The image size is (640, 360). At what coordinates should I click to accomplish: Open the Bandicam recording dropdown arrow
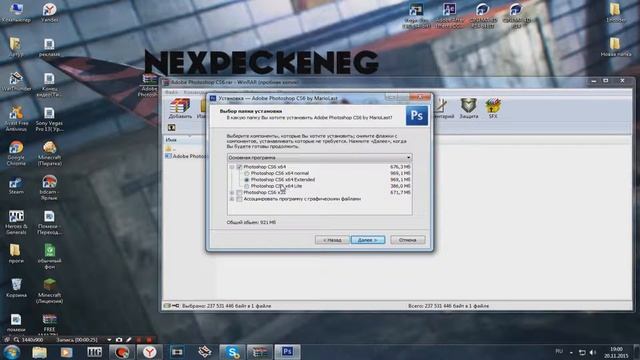(109, 340)
